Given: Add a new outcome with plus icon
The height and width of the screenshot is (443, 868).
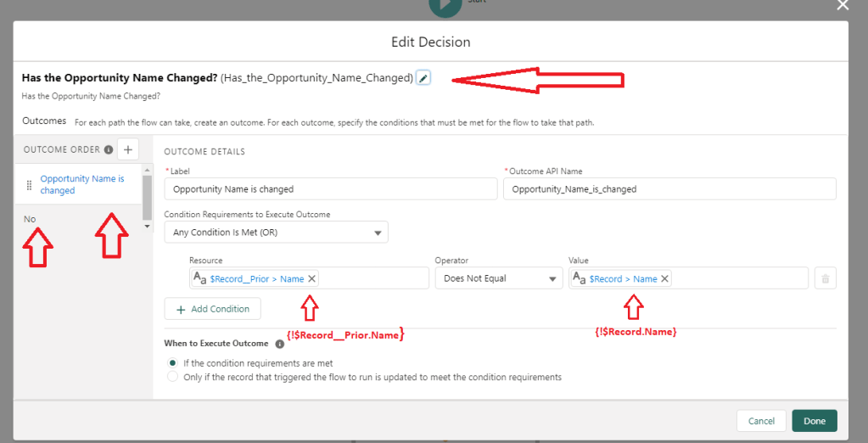Looking at the screenshot, I should pos(128,149).
